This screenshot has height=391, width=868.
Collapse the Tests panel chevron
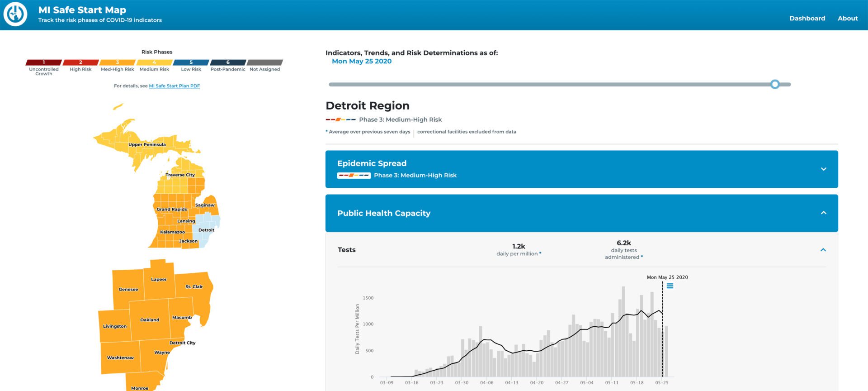823,250
